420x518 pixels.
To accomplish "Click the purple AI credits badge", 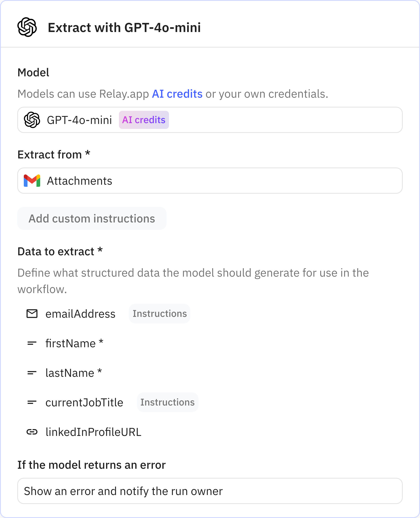I will point(144,120).
